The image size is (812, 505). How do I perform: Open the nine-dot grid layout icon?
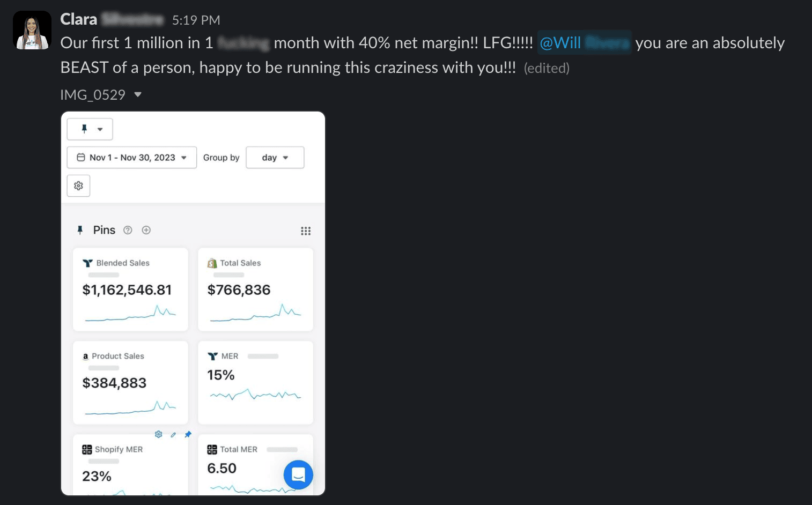pos(306,231)
